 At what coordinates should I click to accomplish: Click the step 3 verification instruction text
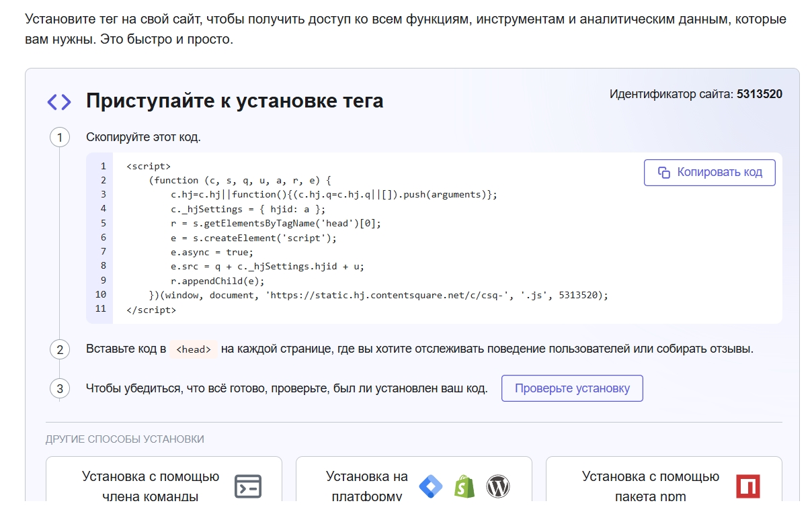click(287, 388)
